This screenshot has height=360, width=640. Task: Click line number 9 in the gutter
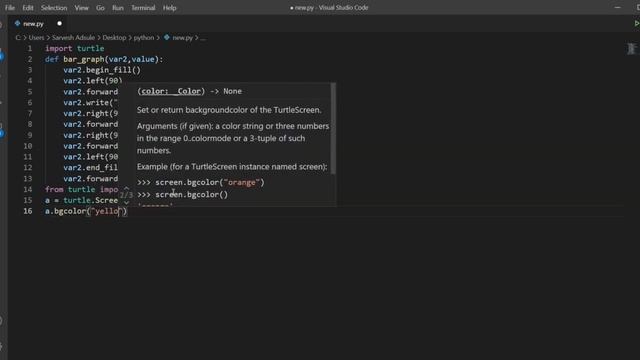pyautogui.click(x=29, y=135)
